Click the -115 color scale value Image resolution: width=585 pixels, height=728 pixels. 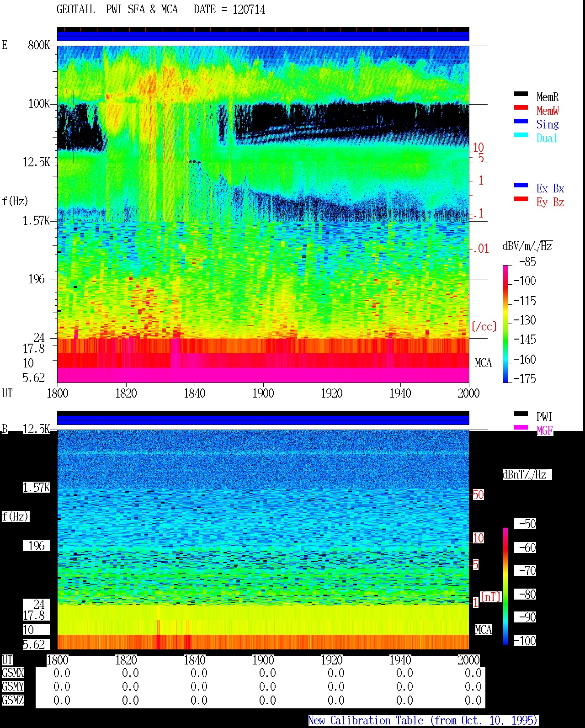[x=525, y=301]
